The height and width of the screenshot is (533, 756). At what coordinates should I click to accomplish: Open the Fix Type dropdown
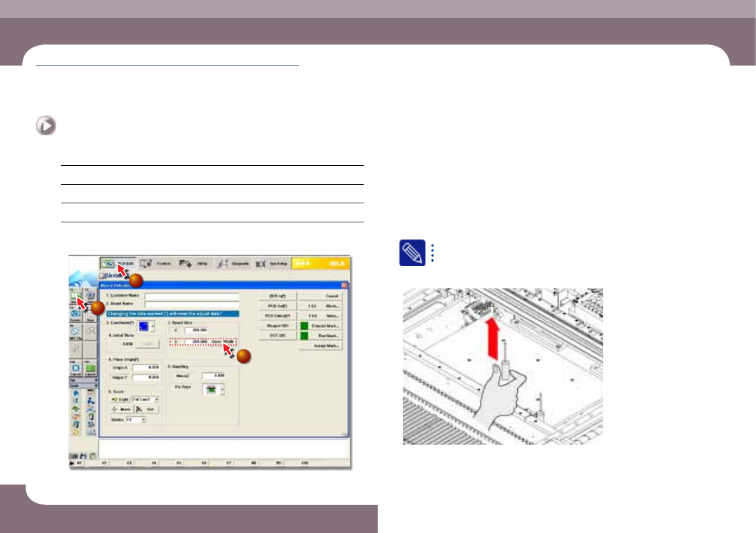coord(222,389)
